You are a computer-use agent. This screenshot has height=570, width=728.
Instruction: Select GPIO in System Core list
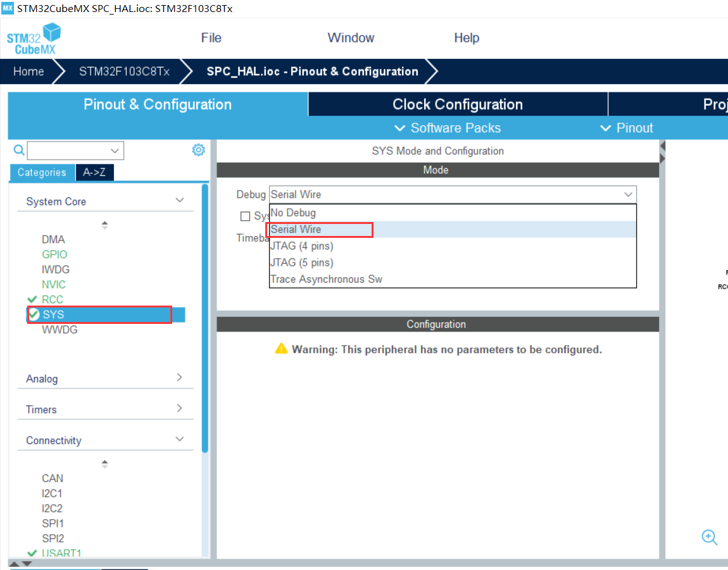point(54,254)
